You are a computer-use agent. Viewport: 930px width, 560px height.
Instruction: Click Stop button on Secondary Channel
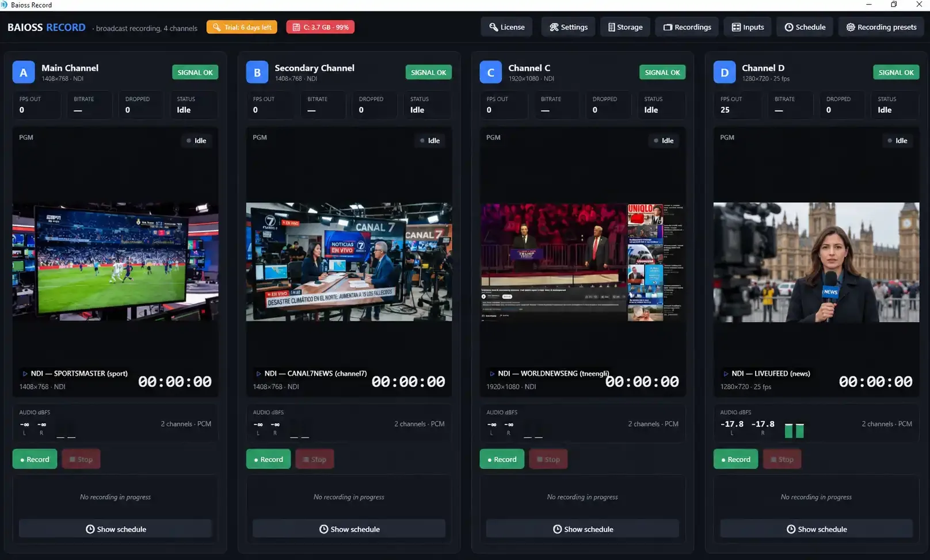coord(315,459)
